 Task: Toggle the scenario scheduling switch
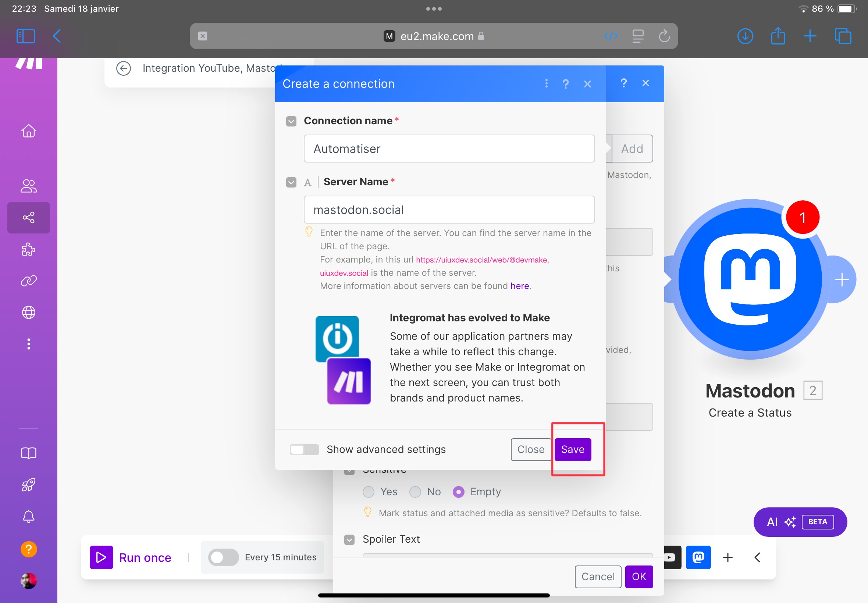coord(223,557)
